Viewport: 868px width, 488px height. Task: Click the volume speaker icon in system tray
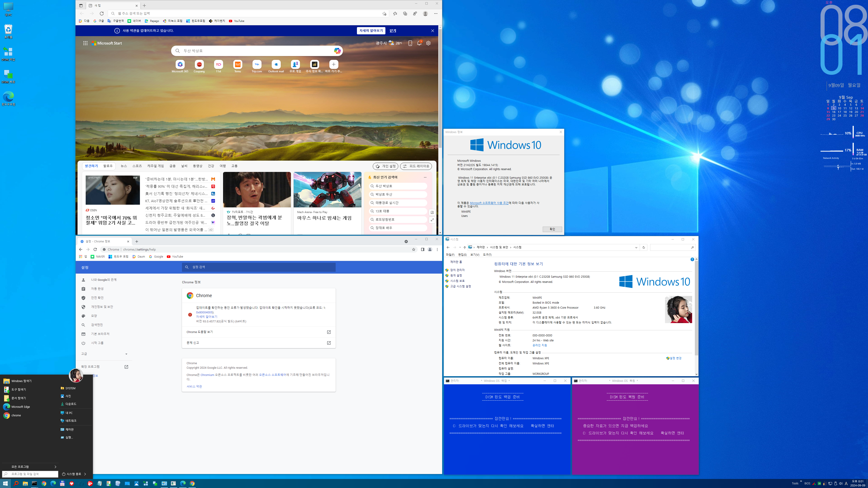(841, 484)
